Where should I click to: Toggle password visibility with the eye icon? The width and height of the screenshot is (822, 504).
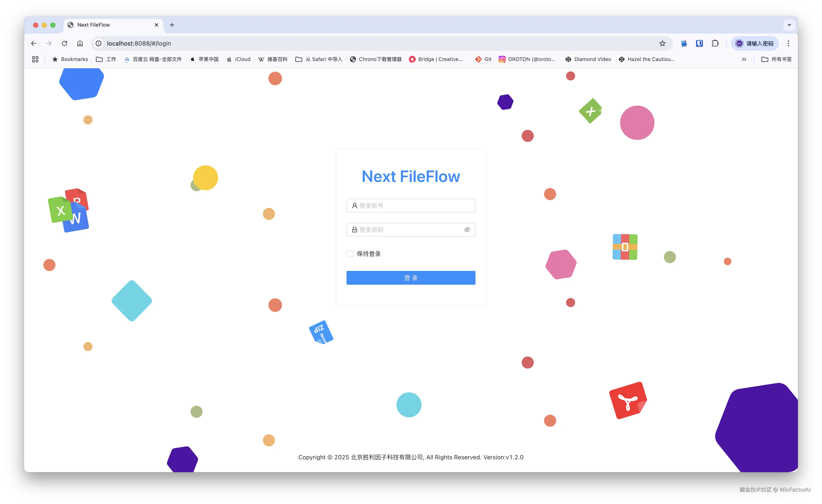tap(467, 230)
